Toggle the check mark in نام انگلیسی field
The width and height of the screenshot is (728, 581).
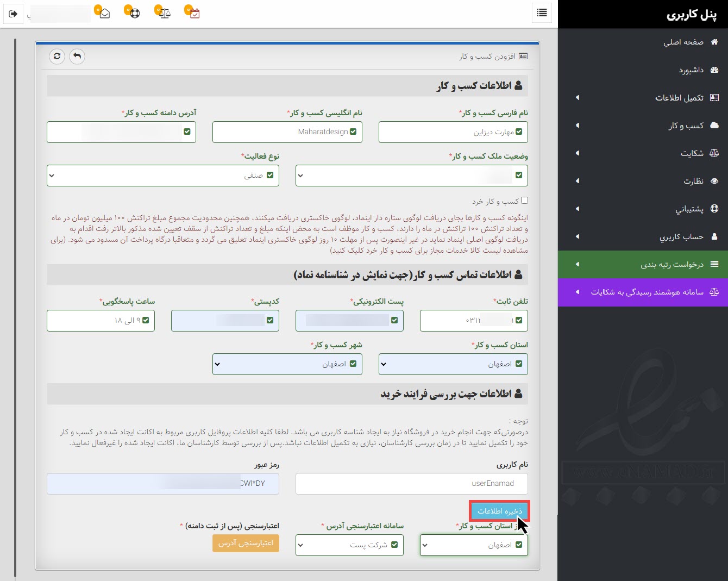[353, 132]
